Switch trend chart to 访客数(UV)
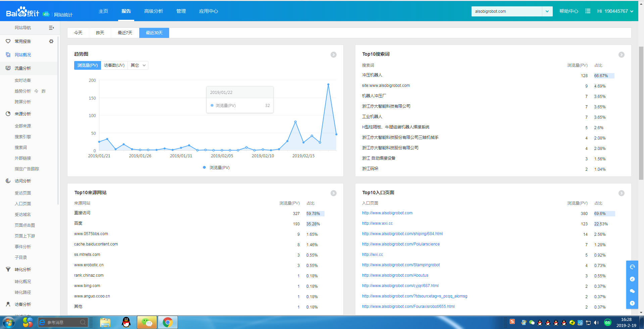Viewport: 644px width, 329px height. (x=114, y=65)
